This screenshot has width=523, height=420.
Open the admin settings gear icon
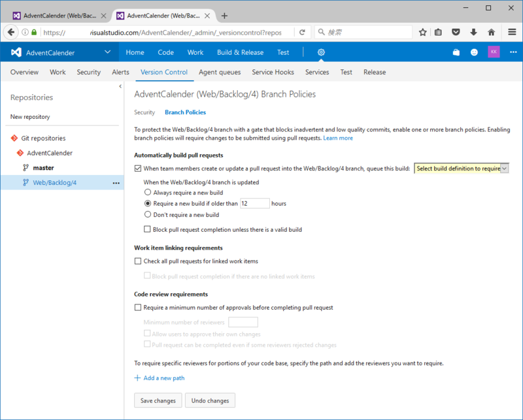321,52
